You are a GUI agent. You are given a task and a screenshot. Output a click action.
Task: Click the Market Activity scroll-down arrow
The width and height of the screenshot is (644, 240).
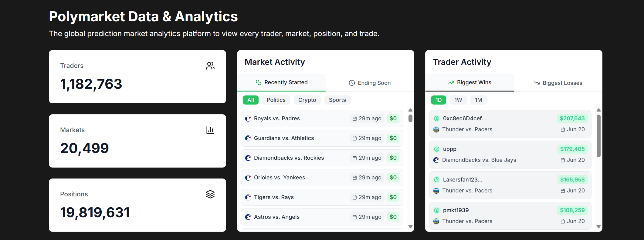pyautogui.click(x=410, y=227)
